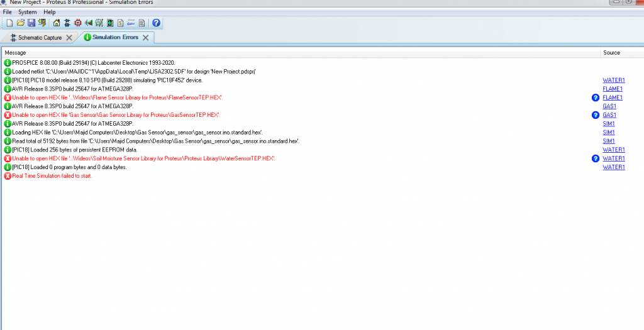Click red error icon on 'Real Time Simulation failed' row
Viewport: 644px width, 330px height.
pyautogui.click(x=8, y=176)
